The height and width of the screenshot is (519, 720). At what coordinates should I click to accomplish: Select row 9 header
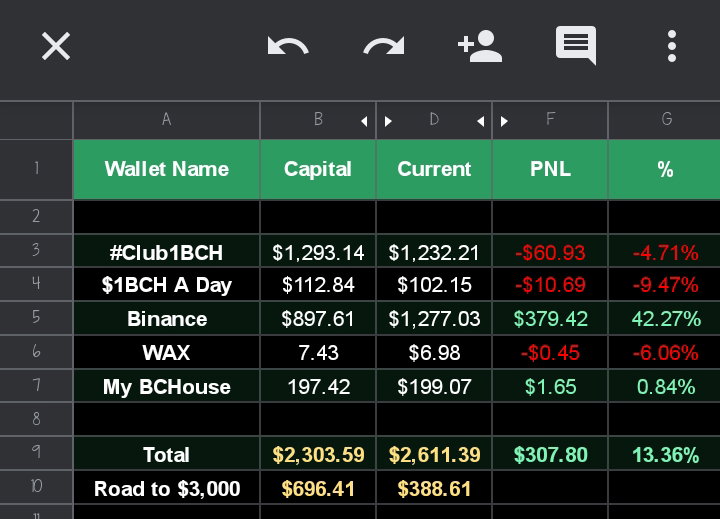(x=36, y=453)
